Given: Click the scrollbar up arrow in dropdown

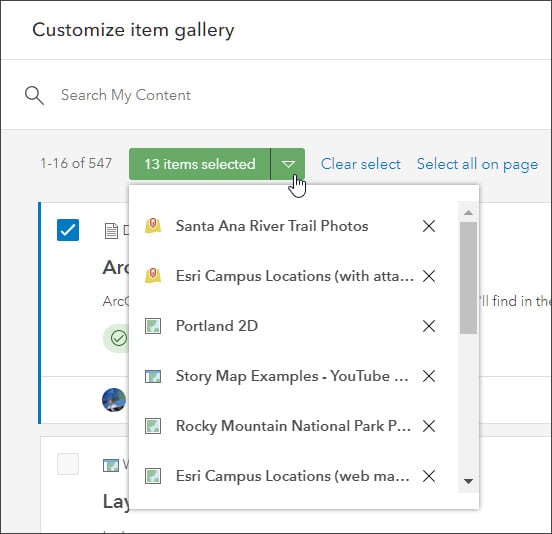Looking at the screenshot, I should [x=468, y=212].
